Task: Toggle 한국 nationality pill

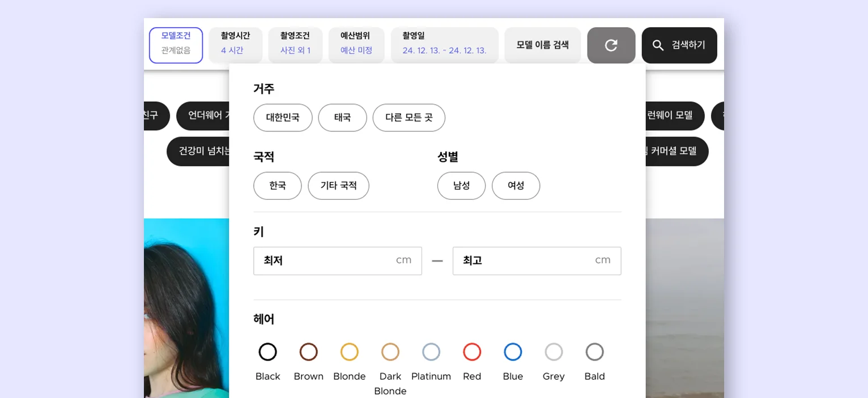Action: (x=277, y=186)
